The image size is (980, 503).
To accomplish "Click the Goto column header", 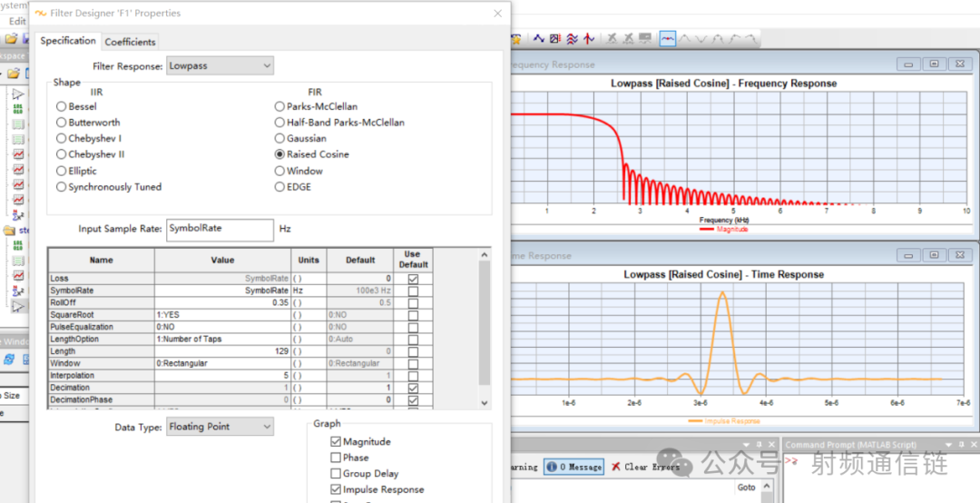I will [x=746, y=487].
